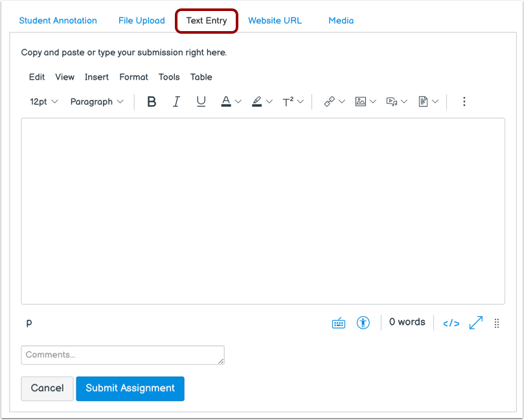
Task: Open the Paragraph style dropdown
Action: (x=96, y=101)
